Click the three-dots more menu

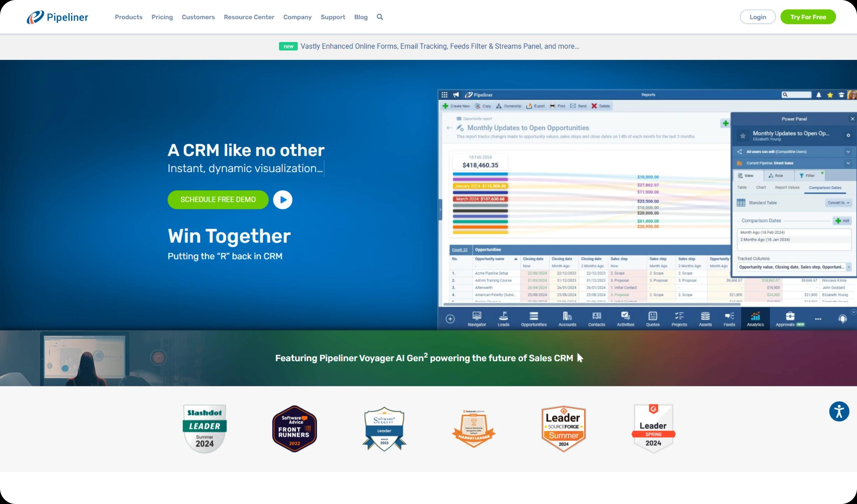(x=818, y=319)
